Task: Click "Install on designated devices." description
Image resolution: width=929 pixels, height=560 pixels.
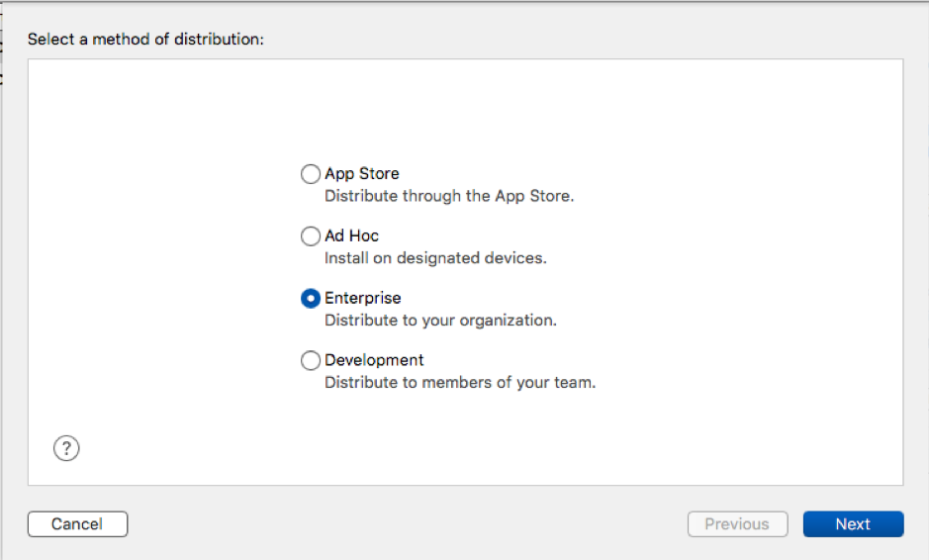Action: (x=435, y=258)
